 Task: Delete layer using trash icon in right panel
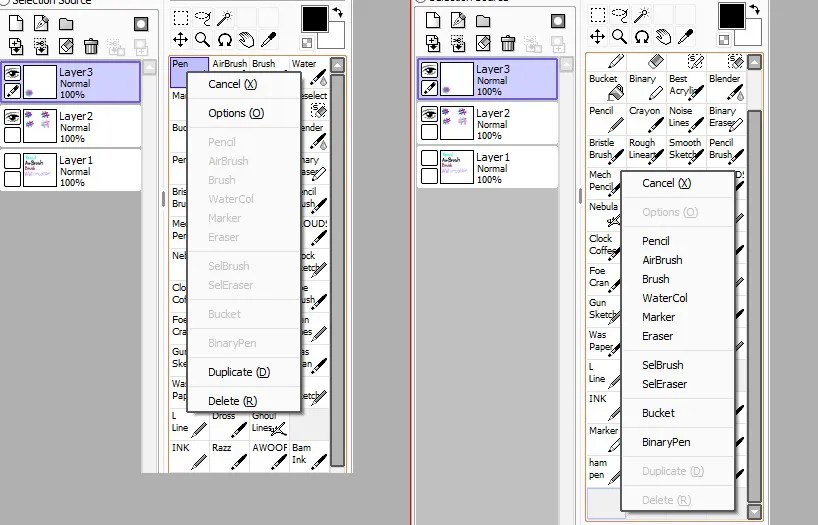tap(508, 43)
